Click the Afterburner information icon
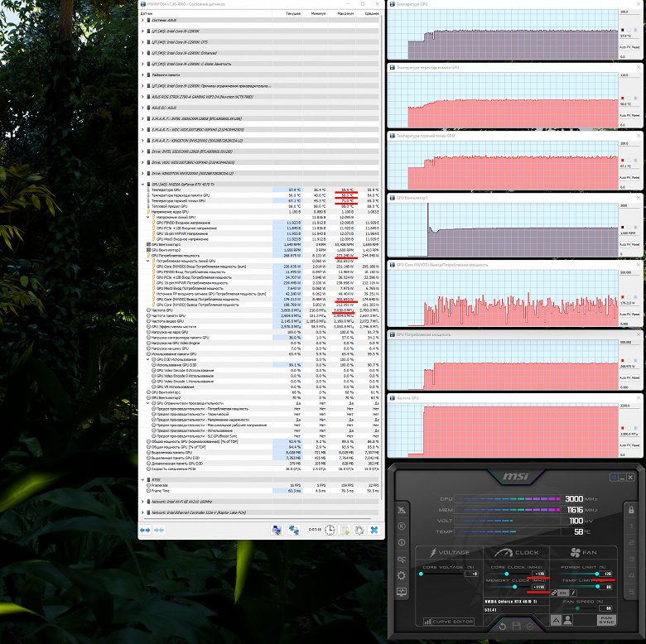 click(402, 542)
